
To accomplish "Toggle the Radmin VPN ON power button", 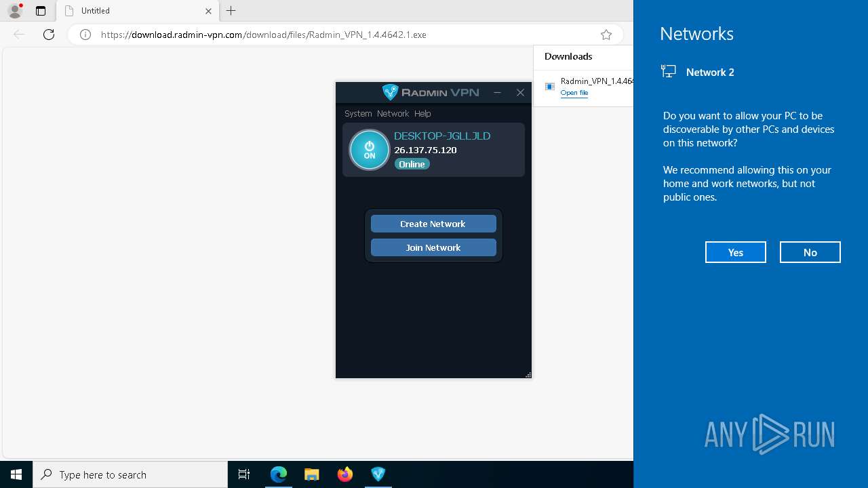I will click(x=370, y=150).
